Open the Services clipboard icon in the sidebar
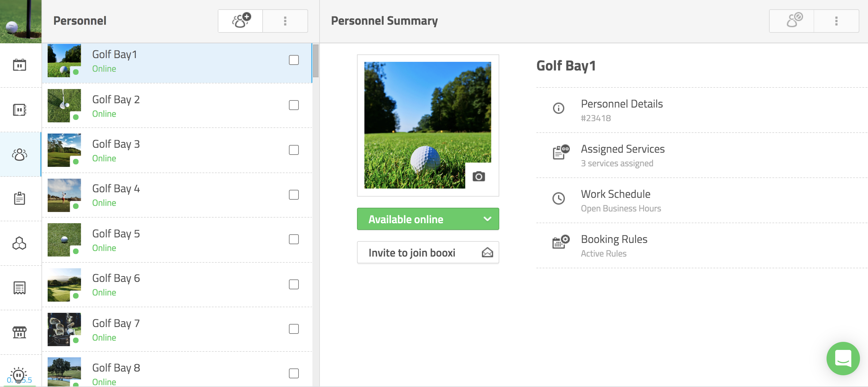868x387 pixels. (x=20, y=199)
